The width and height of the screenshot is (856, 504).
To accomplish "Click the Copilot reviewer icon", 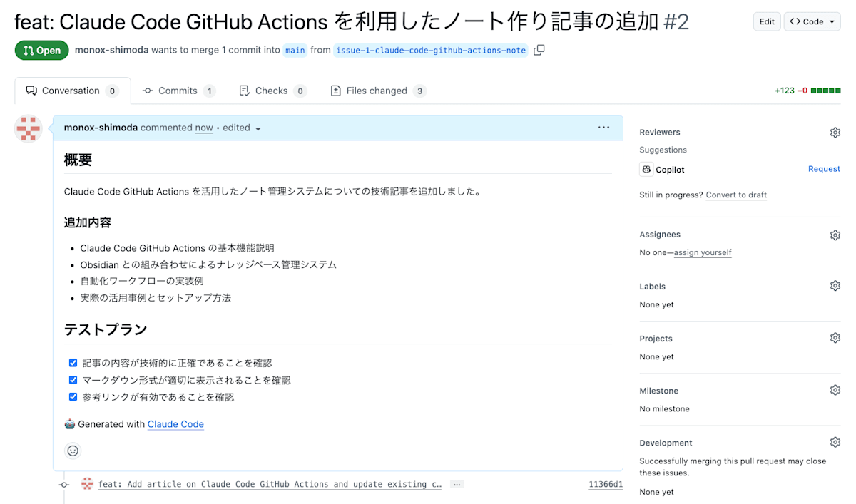I will point(646,170).
